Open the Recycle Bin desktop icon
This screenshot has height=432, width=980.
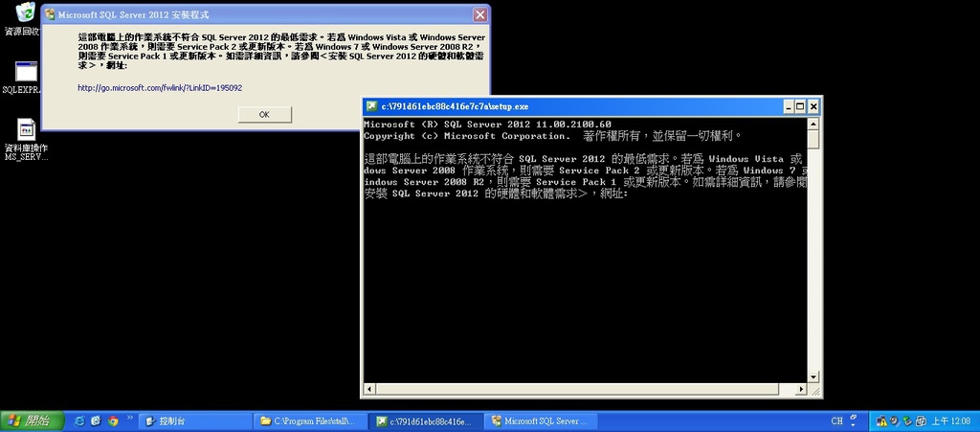(24, 19)
